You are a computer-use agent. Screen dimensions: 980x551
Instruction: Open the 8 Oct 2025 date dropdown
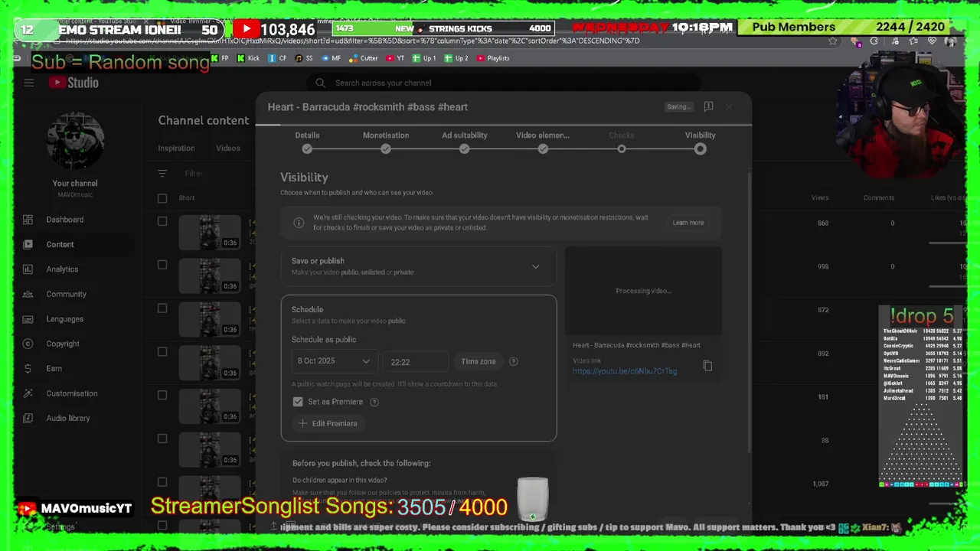(x=333, y=361)
